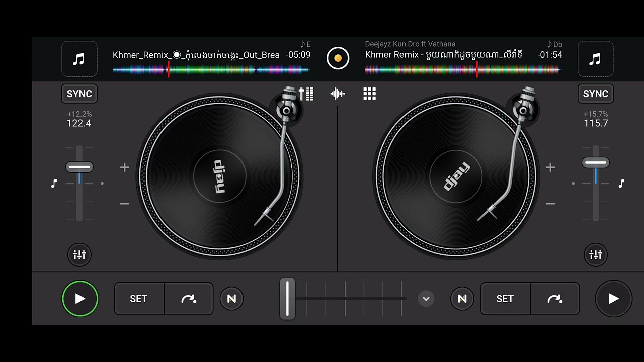
Task: Tap left deck key indicator E
Action: (x=305, y=44)
